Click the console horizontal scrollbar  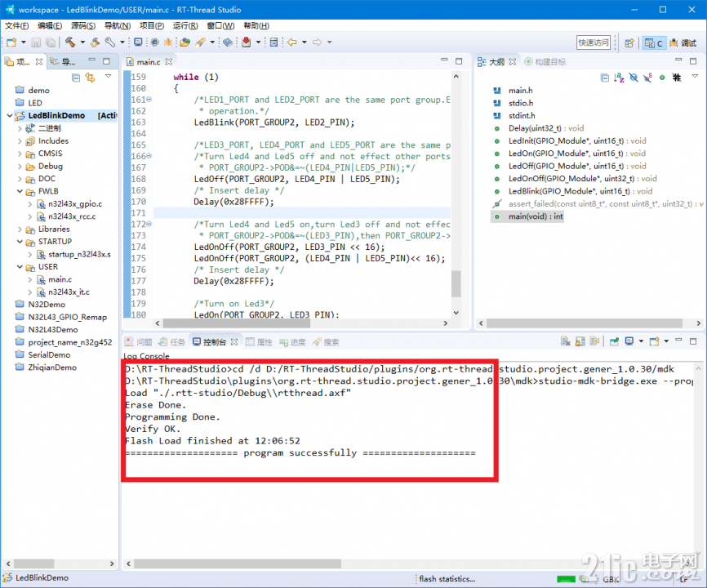[238, 563]
